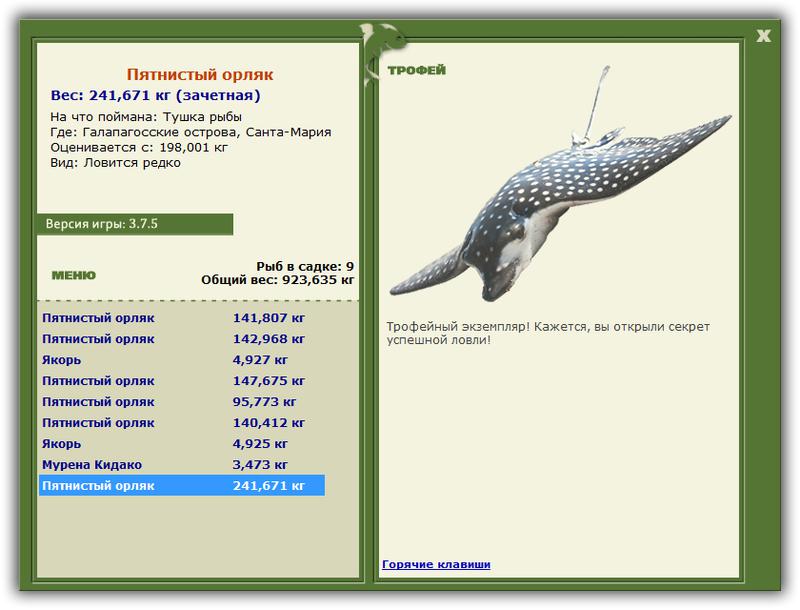Click the red Пятнистый орляк heading

point(200,74)
